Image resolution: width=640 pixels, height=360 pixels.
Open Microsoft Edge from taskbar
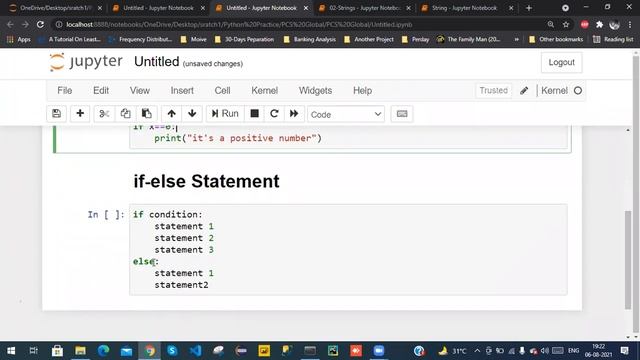click(x=103, y=351)
